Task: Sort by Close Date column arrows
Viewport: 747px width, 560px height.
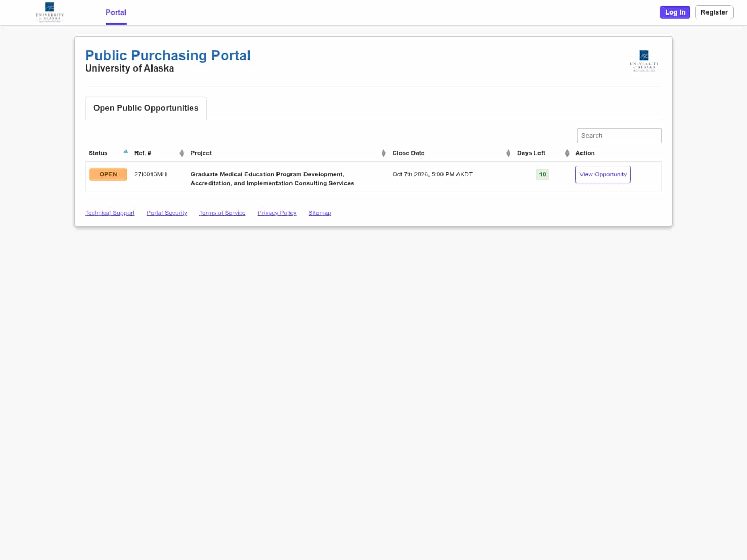Action: 508,153
